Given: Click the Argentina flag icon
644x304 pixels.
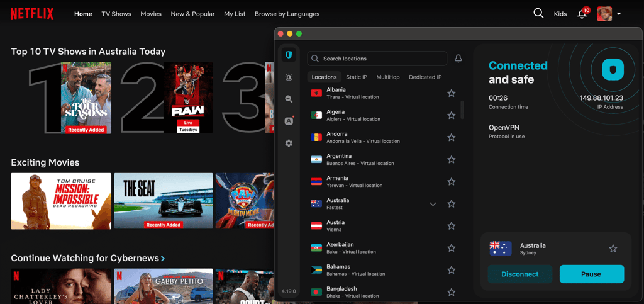Looking at the screenshot, I should click(316, 159).
